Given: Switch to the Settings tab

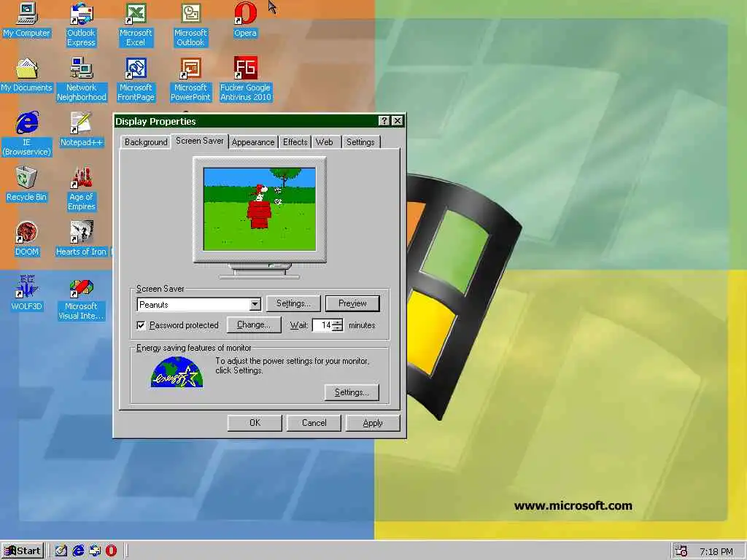Looking at the screenshot, I should (x=360, y=142).
